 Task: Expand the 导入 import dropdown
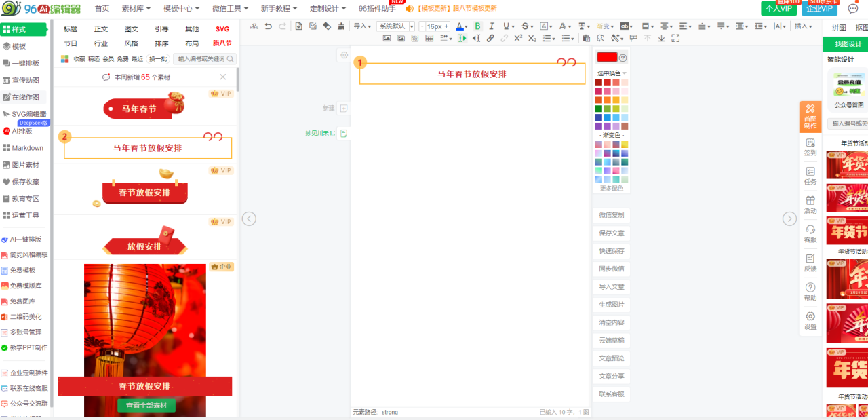point(362,26)
